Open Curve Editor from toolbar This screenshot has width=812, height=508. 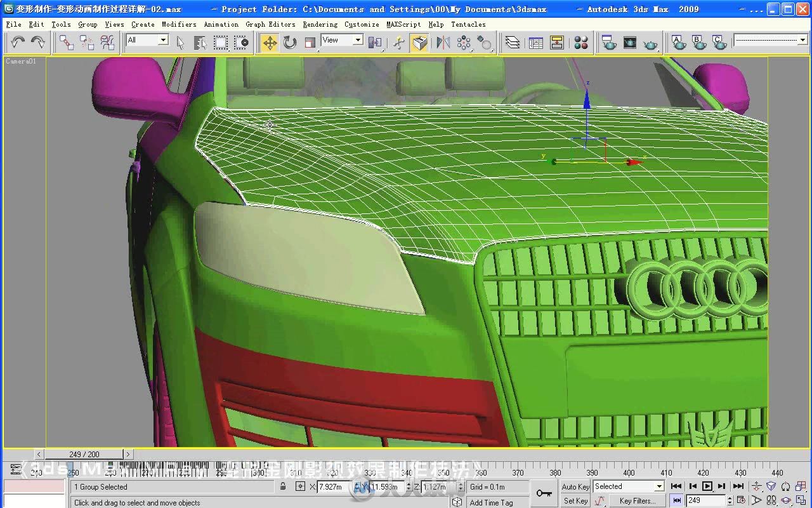pos(536,43)
